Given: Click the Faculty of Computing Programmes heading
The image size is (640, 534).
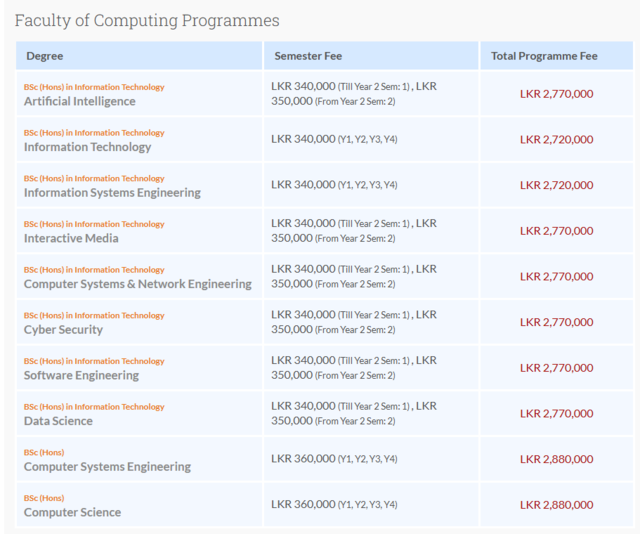Looking at the screenshot, I should 147,20.
